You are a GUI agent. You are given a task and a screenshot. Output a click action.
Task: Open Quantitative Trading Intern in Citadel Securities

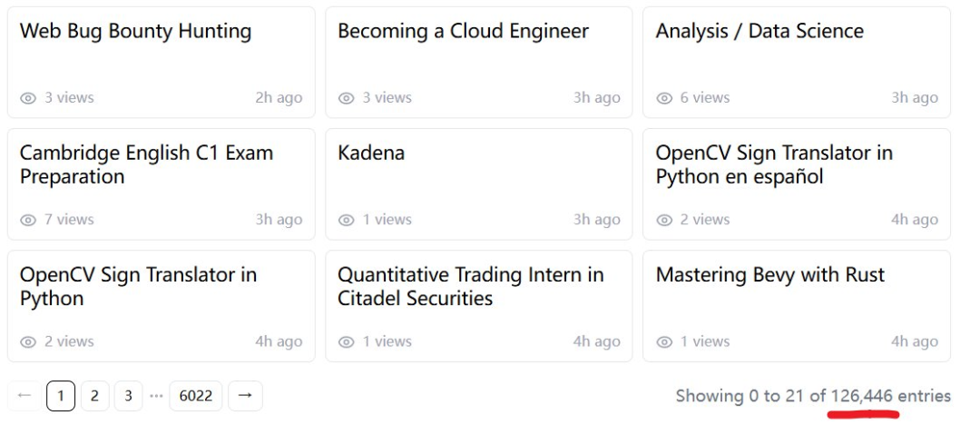point(470,286)
